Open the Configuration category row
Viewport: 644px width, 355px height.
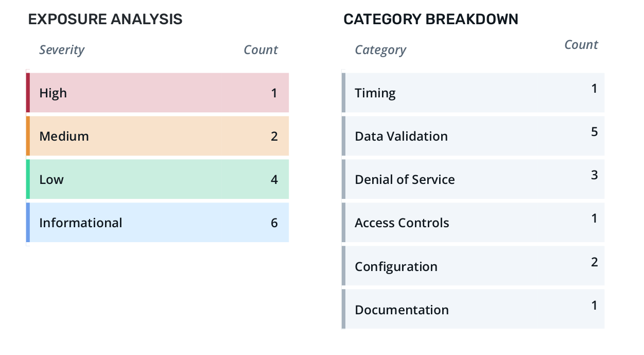pos(474,266)
